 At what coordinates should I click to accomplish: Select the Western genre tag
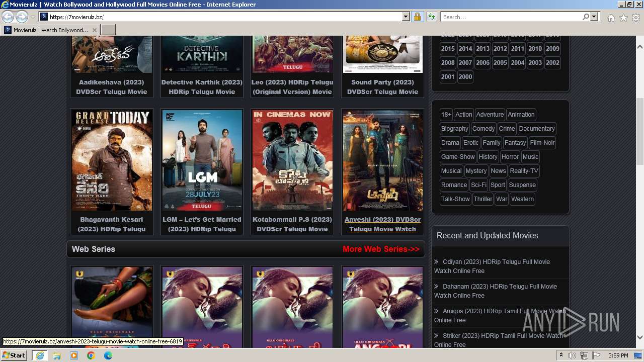523,199
